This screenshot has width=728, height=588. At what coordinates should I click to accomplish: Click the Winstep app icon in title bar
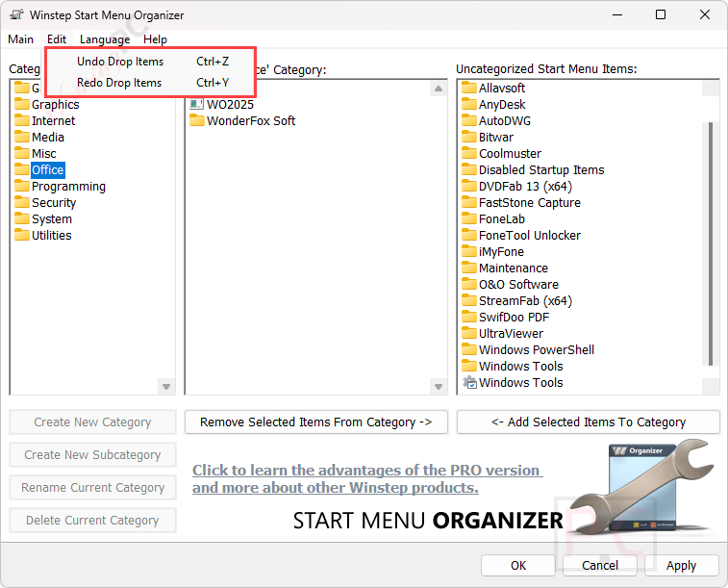pyautogui.click(x=16, y=14)
